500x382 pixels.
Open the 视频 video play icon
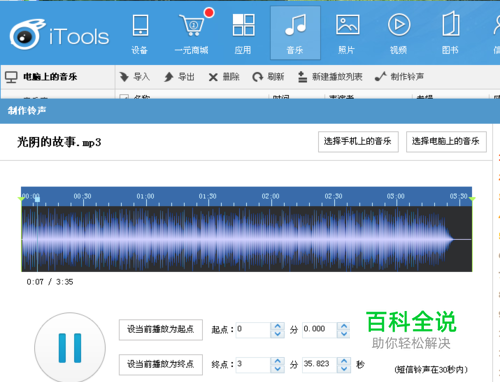399,33
